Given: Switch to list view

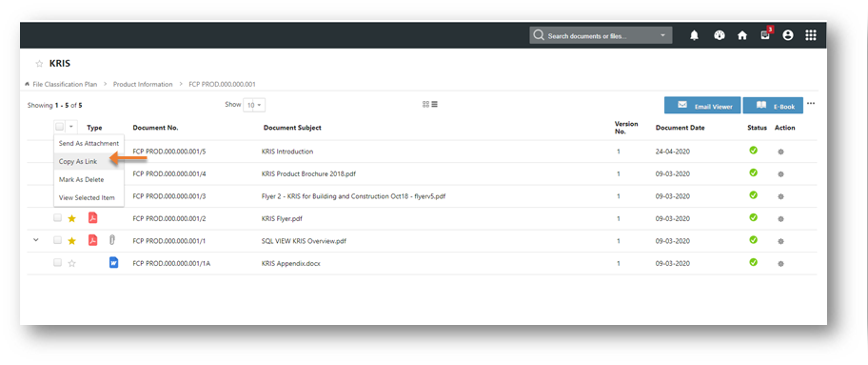Looking at the screenshot, I should 435,104.
